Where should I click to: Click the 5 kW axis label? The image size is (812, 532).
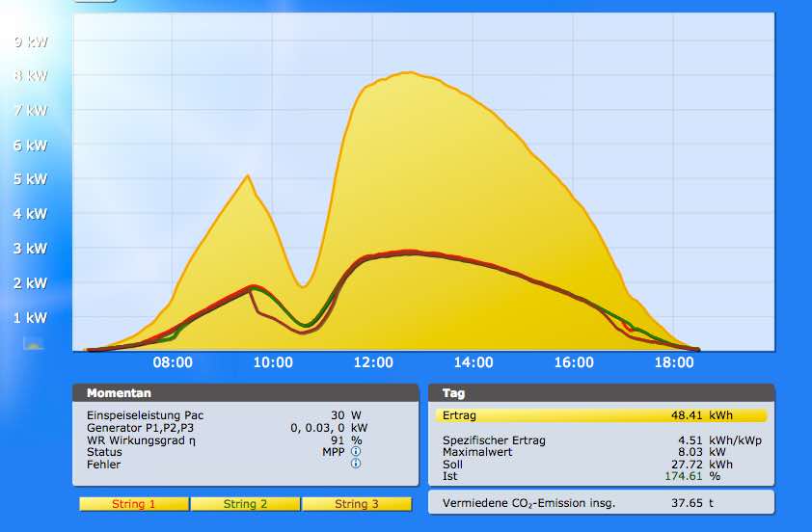point(30,179)
